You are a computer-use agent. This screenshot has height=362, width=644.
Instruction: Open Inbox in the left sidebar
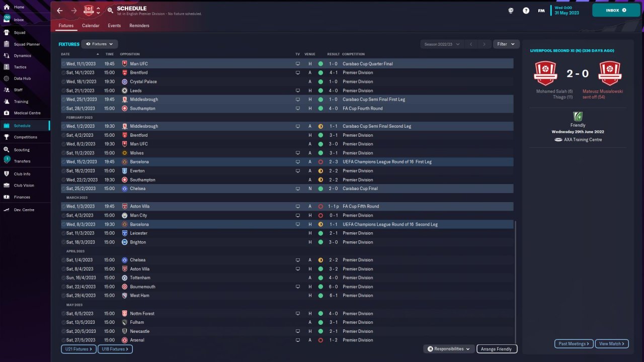point(19,20)
